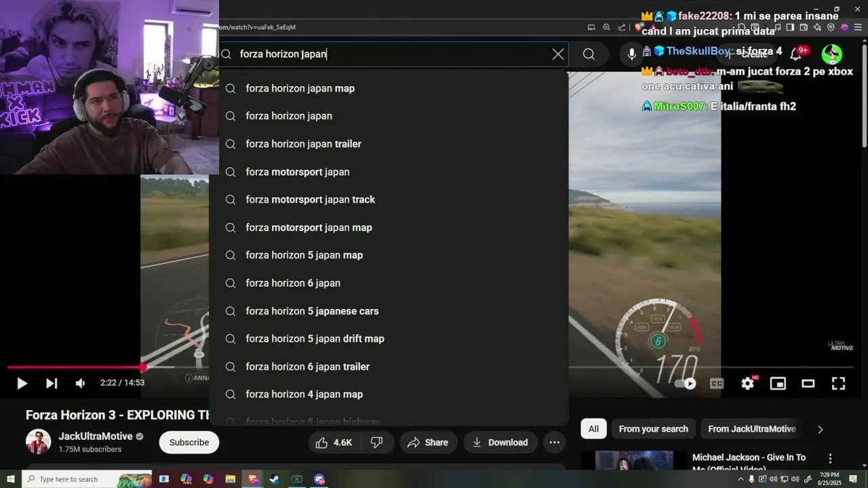Click the search field with 'forza horizon japan'
The height and width of the screenshot is (488, 868).
tap(393, 54)
